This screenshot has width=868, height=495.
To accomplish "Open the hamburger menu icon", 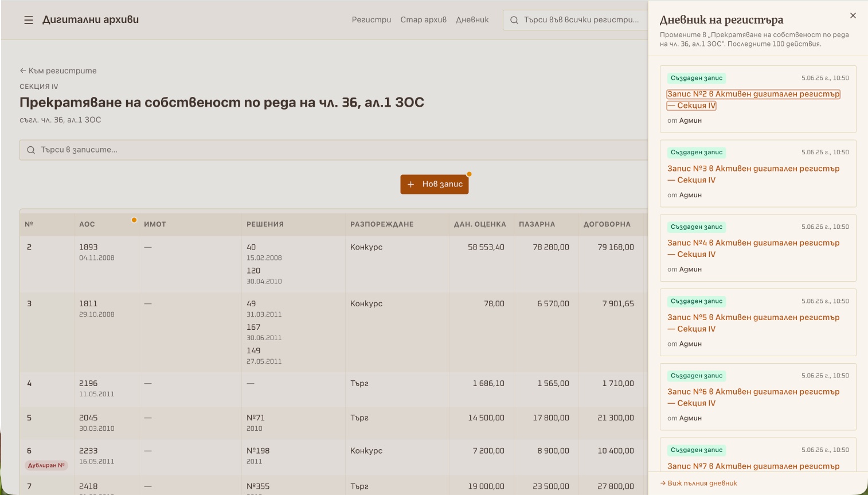I will pos(29,20).
